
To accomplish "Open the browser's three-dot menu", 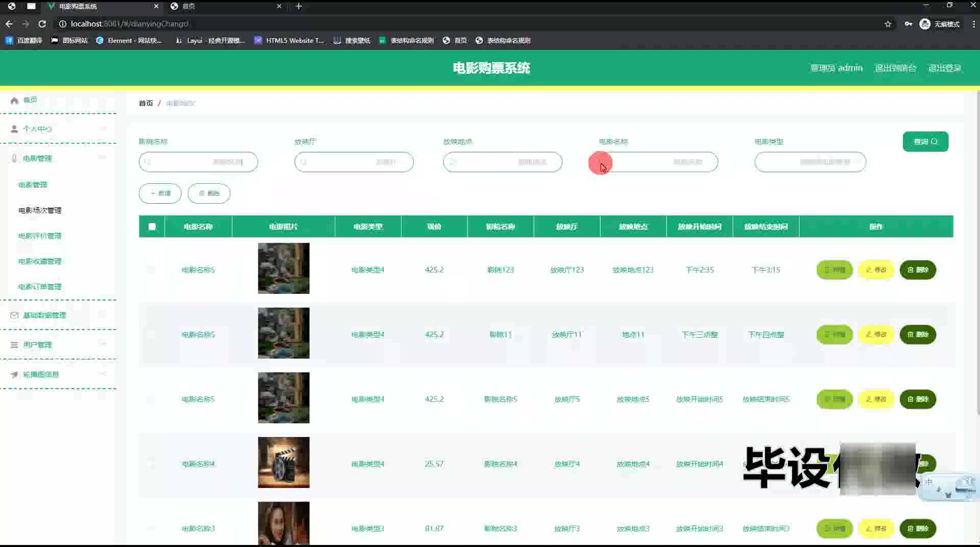I will coord(973,24).
